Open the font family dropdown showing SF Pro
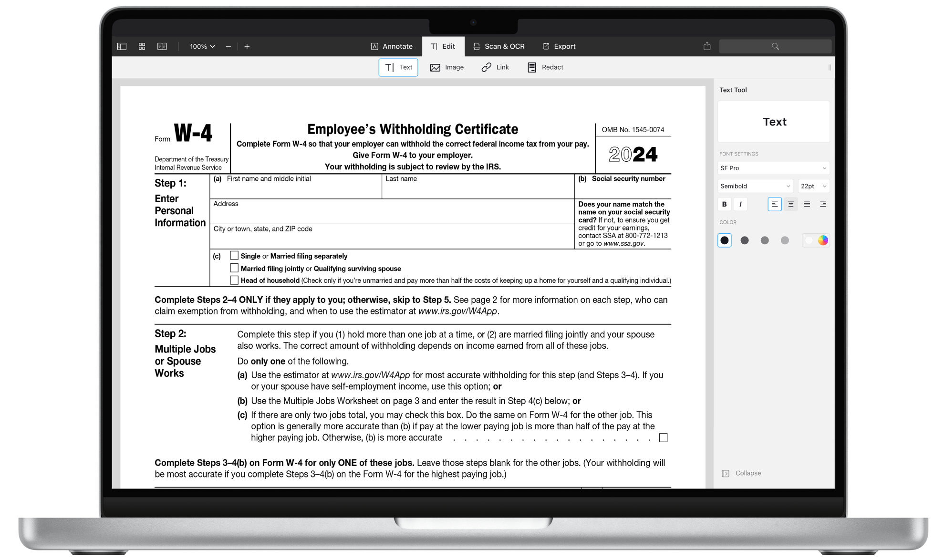 click(773, 168)
